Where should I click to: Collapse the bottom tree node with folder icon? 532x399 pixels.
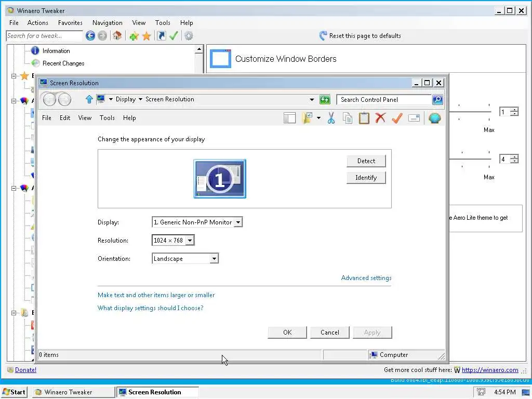[14, 313]
